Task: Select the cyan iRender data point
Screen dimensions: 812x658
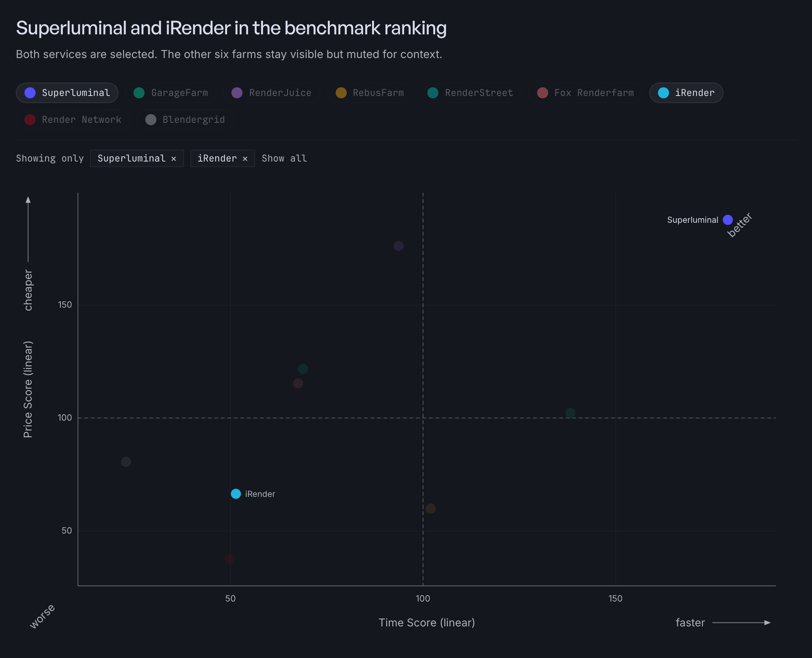Action: pos(236,494)
